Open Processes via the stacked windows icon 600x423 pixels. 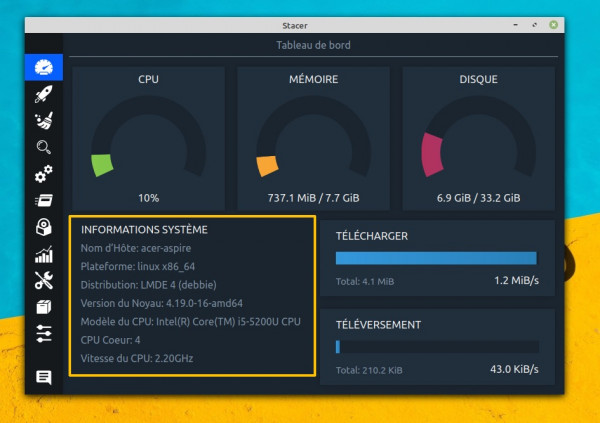click(x=43, y=201)
